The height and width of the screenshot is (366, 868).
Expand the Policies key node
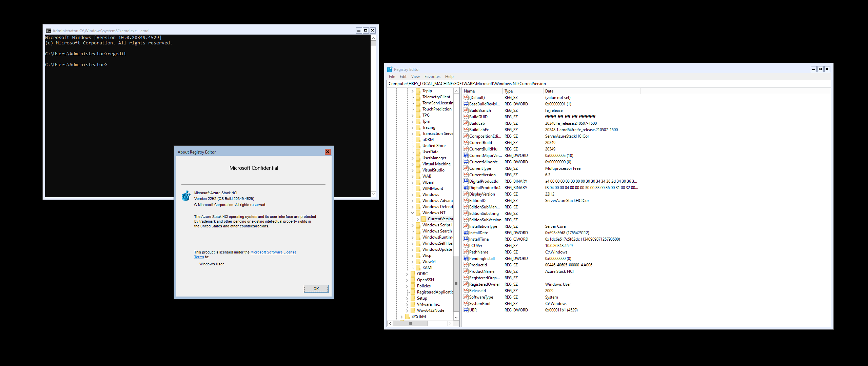(407, 286)
